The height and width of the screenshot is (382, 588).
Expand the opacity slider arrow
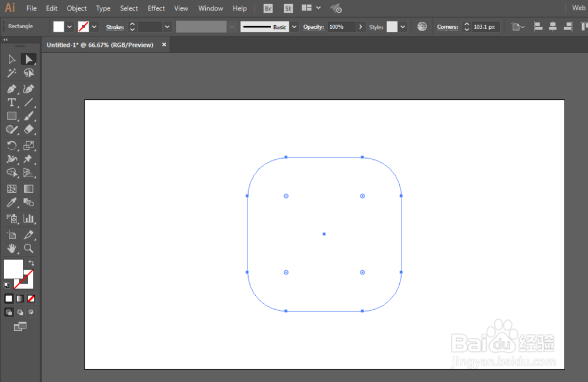click(x=360, y=27)
